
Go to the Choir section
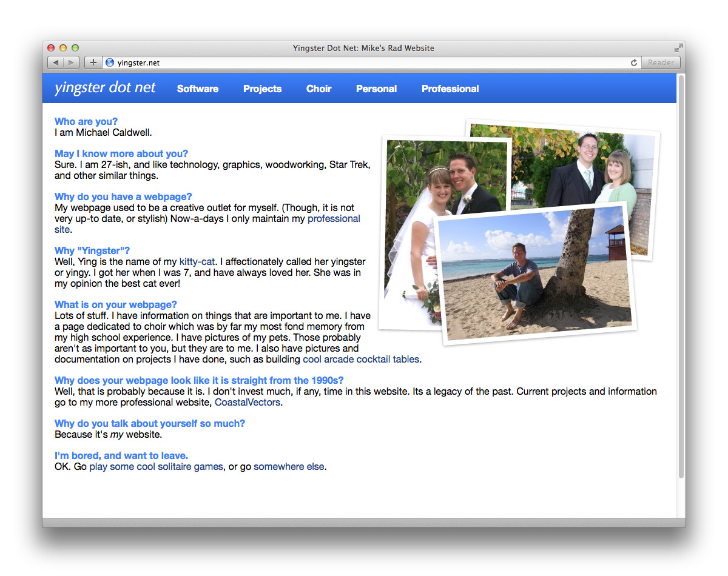(x=318, y=89)
